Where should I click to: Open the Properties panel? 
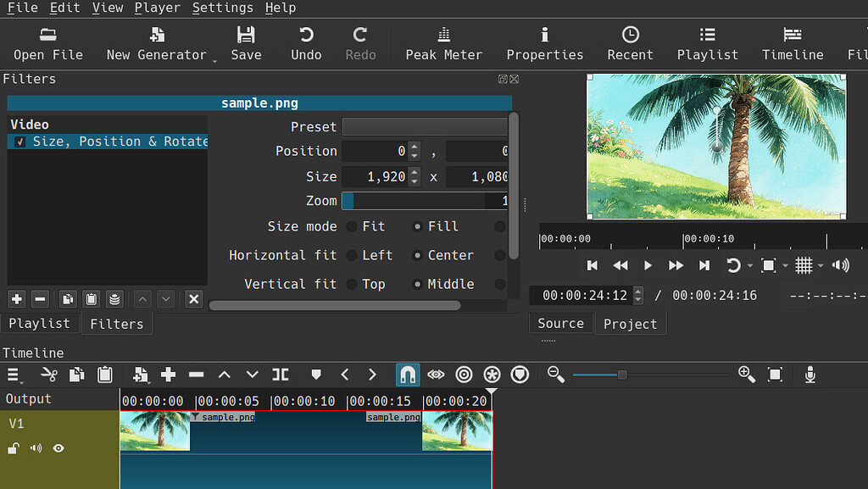tap(544, 43)
